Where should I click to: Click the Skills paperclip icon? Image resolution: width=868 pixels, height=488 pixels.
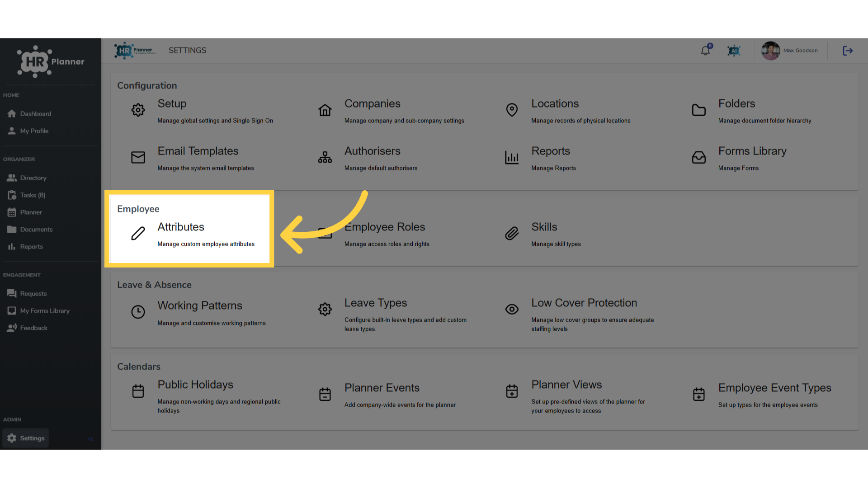click(512, 233)
